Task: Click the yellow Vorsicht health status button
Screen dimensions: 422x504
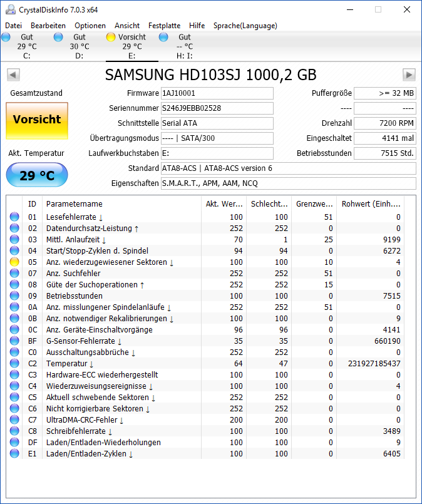Action: pos(37,121)
